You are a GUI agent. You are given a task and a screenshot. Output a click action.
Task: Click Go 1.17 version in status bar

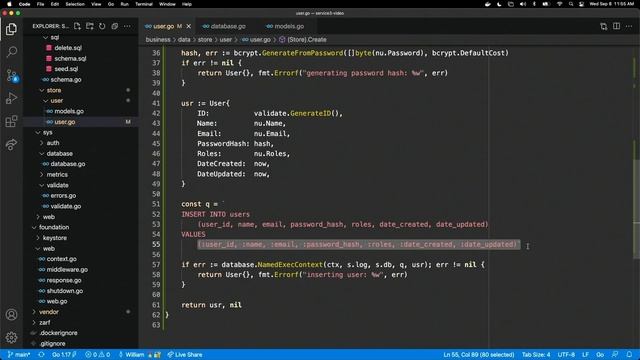(64, 355)
